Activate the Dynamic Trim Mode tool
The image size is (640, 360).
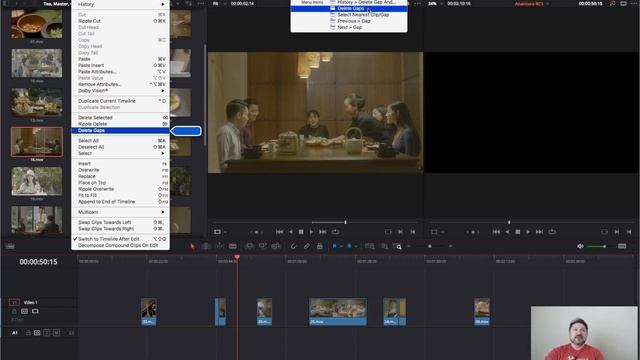point(219,246)
